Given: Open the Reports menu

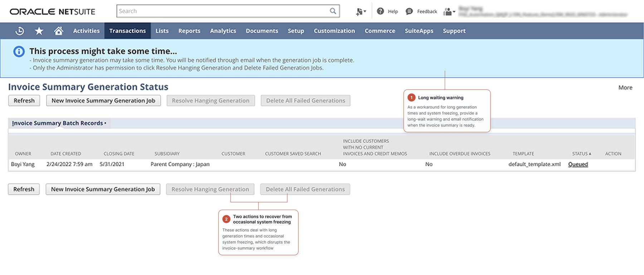Looking at the screenshot, I should click(189, 31).
